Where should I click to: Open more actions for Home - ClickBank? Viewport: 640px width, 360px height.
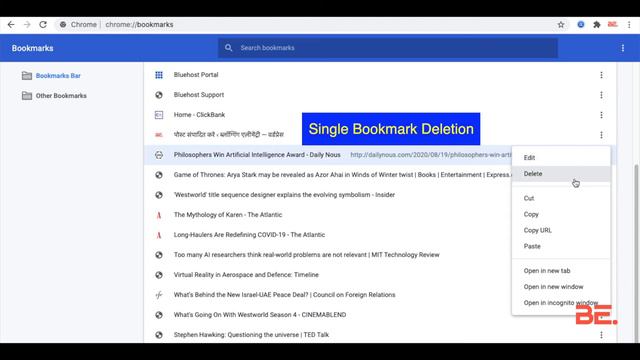click(x=601, y=115)
